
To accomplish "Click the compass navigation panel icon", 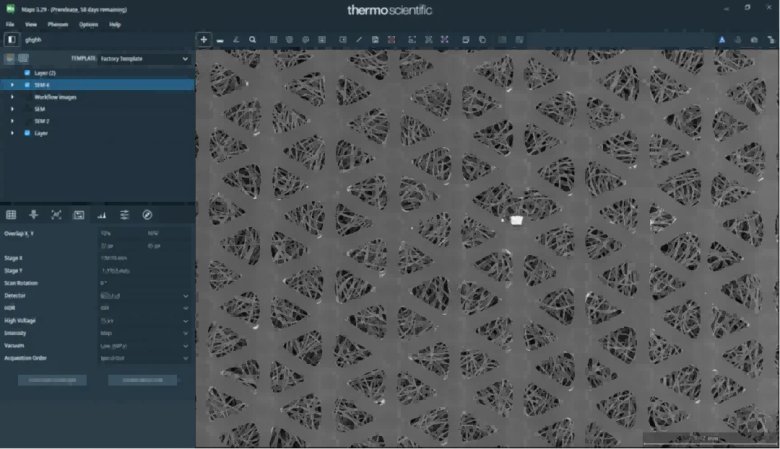I will [x=147, y=215].
